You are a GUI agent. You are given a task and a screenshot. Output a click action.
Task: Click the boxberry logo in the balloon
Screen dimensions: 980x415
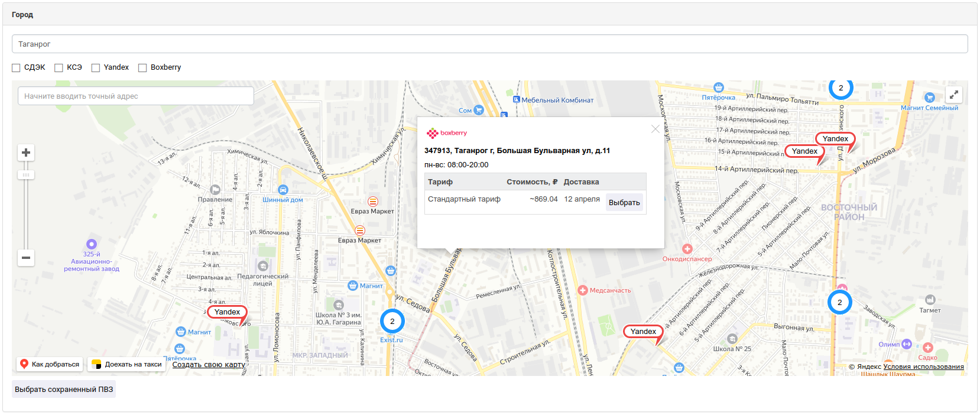pos(447,133)
